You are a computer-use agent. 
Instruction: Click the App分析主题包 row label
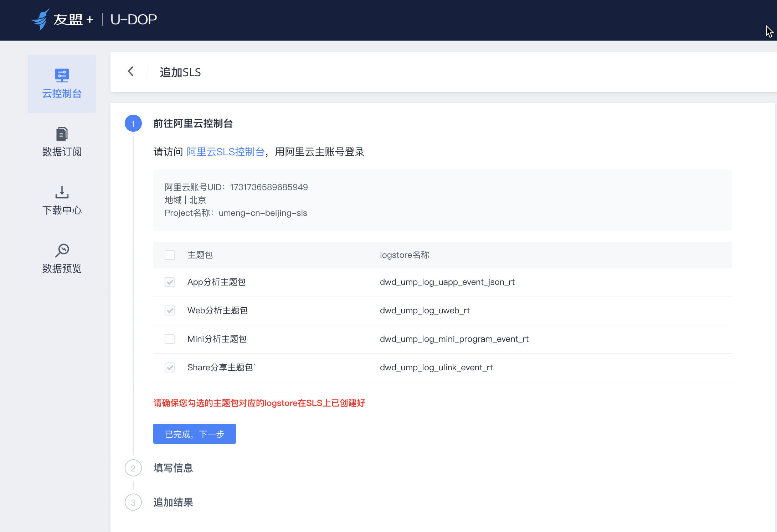[217, 282]
